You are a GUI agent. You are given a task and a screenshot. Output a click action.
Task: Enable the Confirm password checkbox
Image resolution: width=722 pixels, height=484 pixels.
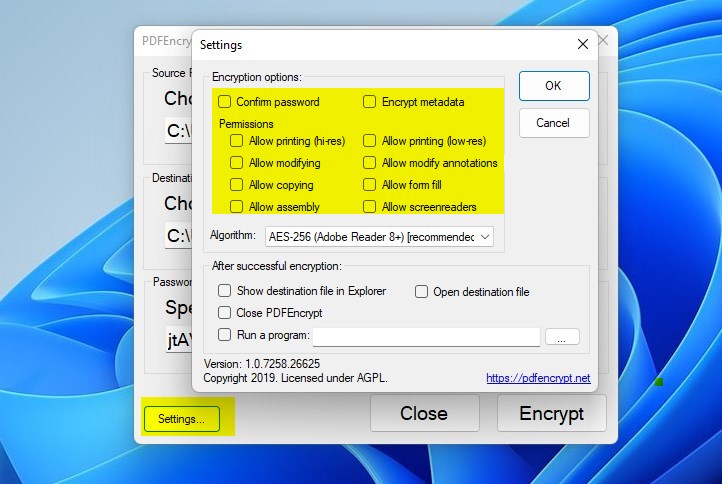click(224, 101)
